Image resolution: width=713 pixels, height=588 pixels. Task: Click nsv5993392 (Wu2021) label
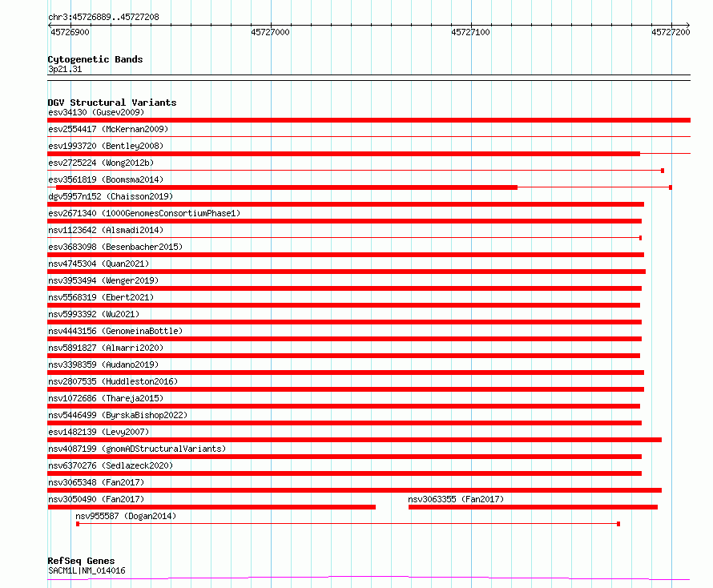click(94, 314)
